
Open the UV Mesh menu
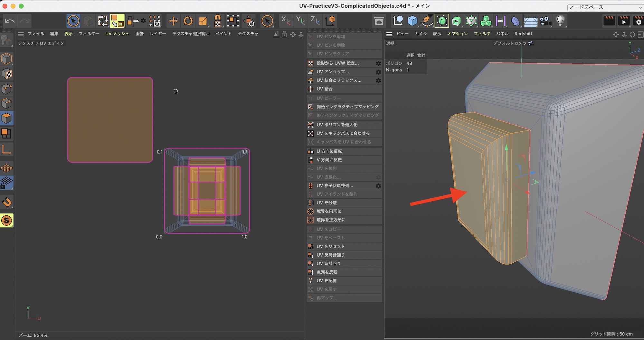point(117,34)
